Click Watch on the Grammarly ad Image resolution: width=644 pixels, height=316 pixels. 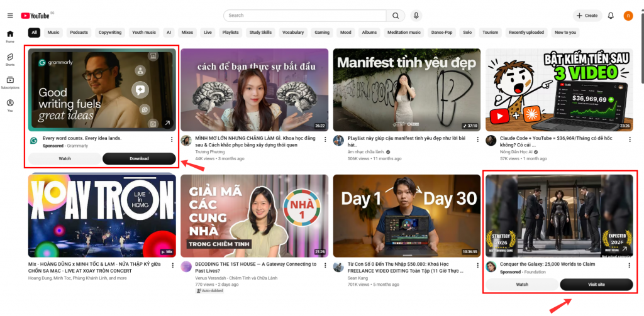(x=65, y=158)
